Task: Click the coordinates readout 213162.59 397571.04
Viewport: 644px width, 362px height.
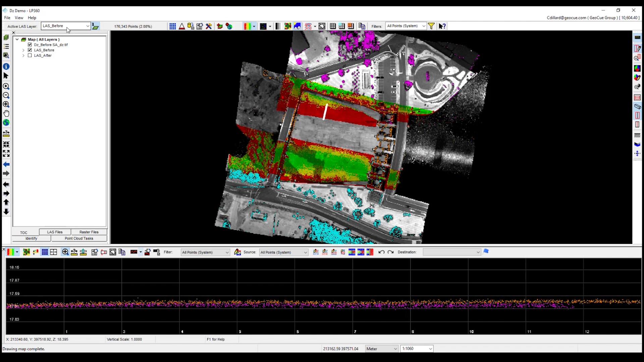Action: click(x=341, y=349)
